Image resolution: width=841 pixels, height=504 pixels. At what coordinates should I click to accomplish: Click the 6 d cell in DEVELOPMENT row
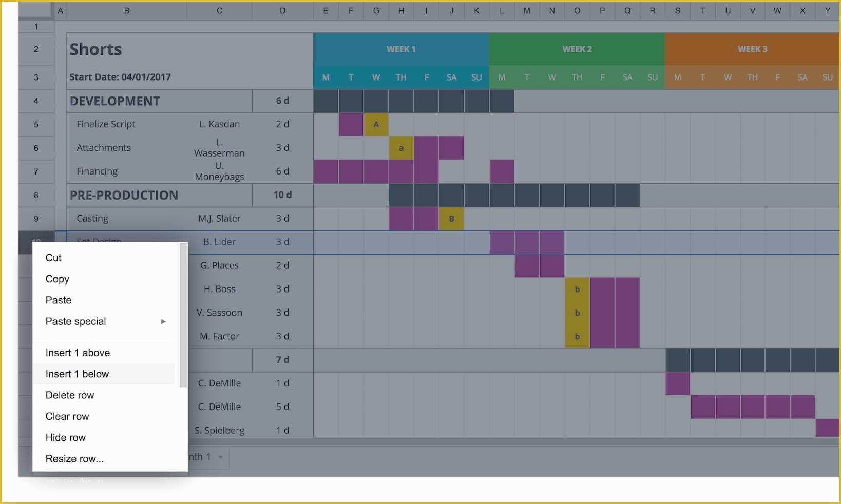point(282,101)
